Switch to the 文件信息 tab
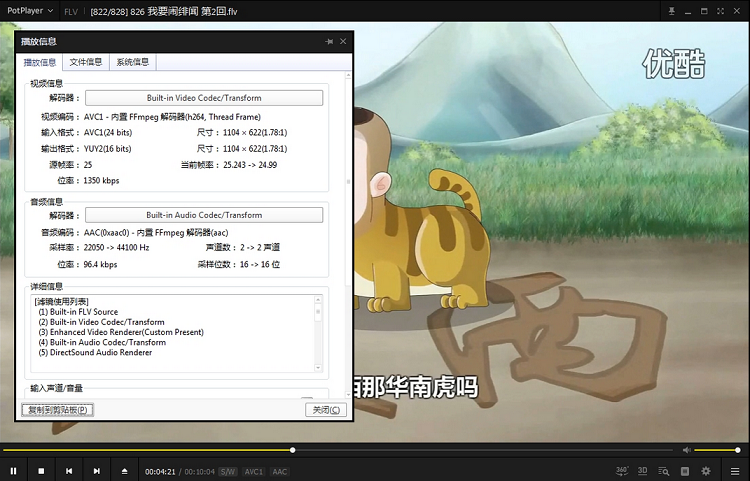This screenshot has height=481, width=750. (x=86, y=62)
